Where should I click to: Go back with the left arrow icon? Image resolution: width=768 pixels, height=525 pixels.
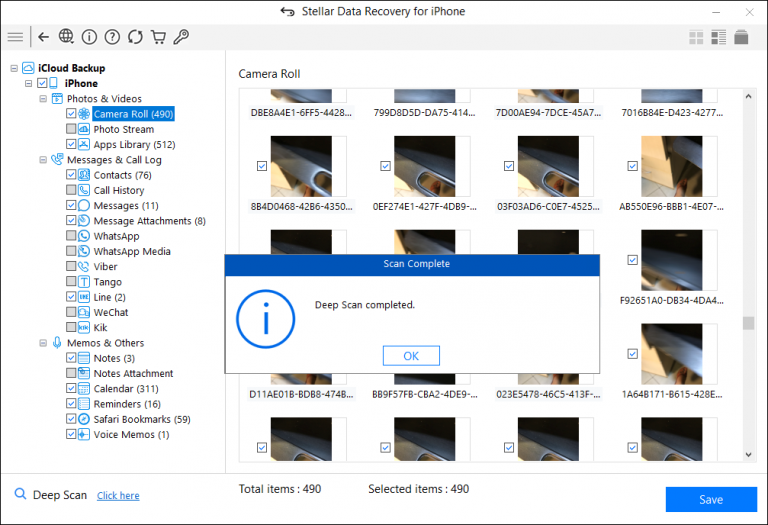44,37
